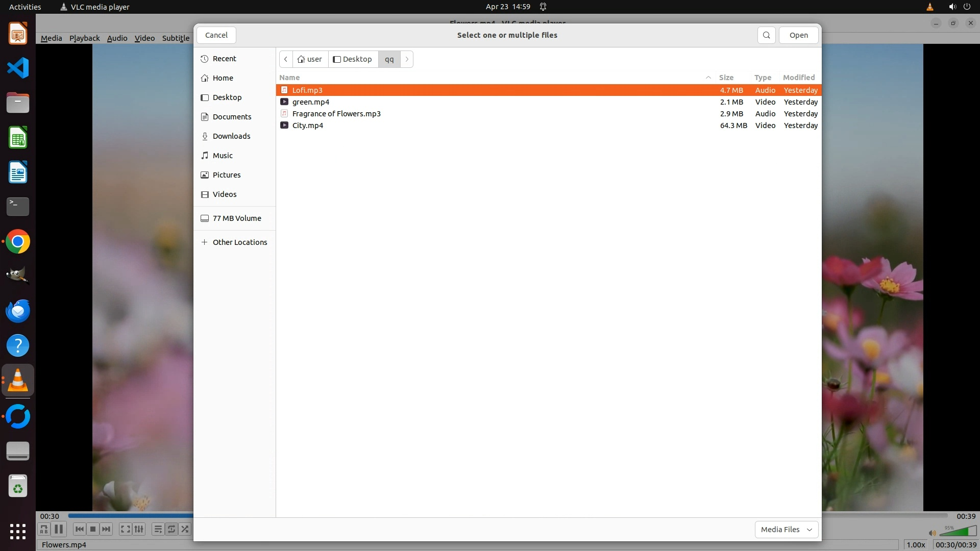Screen dimensions: 980x551
Task: Select the Videos sidebar location
Action: point(225,194)
